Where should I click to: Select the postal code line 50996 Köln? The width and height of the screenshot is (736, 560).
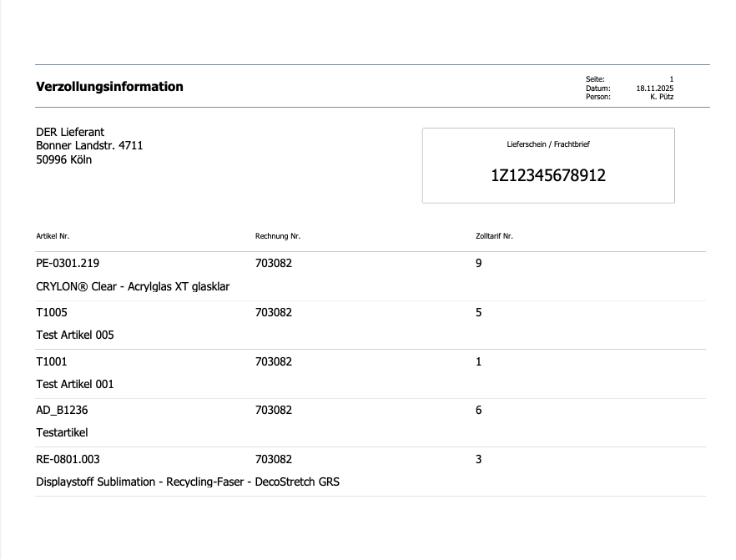(64, 159)
